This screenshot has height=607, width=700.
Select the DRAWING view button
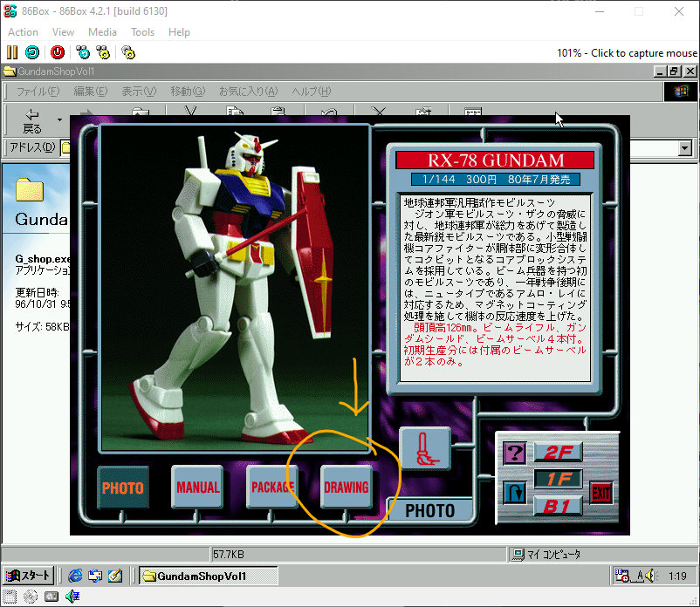pos(347,487)
